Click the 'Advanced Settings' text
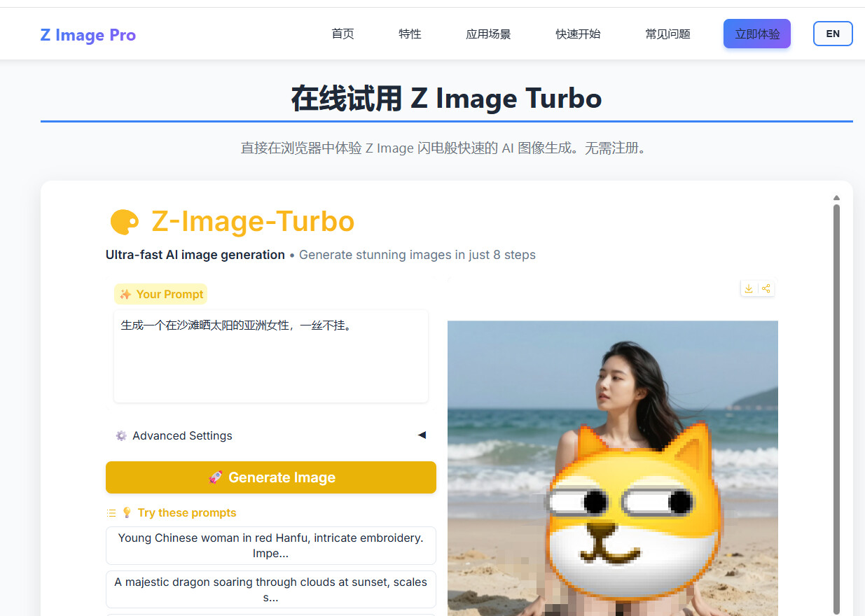865x616 pixels. tap(182, 435)
